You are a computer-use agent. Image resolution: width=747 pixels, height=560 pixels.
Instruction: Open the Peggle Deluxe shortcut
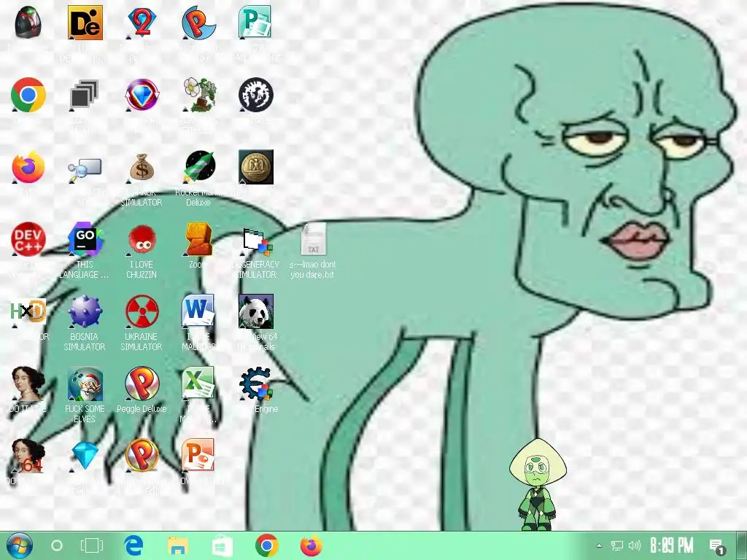(x=142, y=384)
